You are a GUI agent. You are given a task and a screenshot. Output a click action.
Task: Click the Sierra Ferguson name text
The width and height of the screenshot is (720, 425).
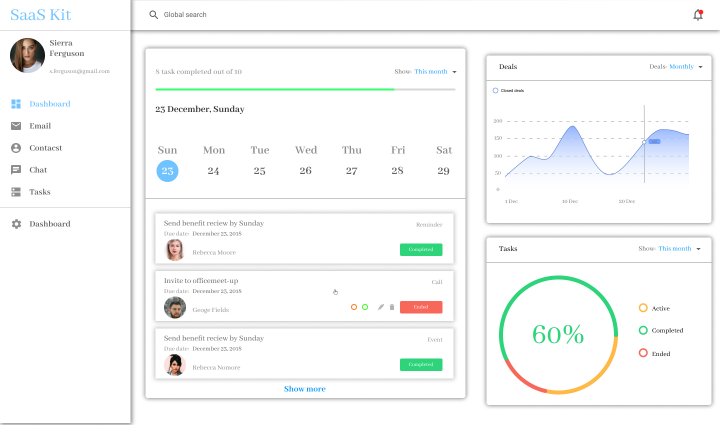pos(67,48)
